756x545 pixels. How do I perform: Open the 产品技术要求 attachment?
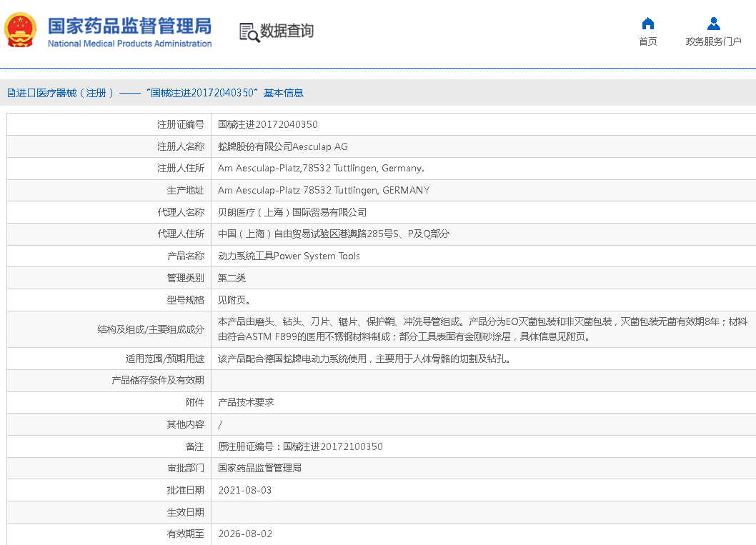pyautogui.click(x=246, y=402)
